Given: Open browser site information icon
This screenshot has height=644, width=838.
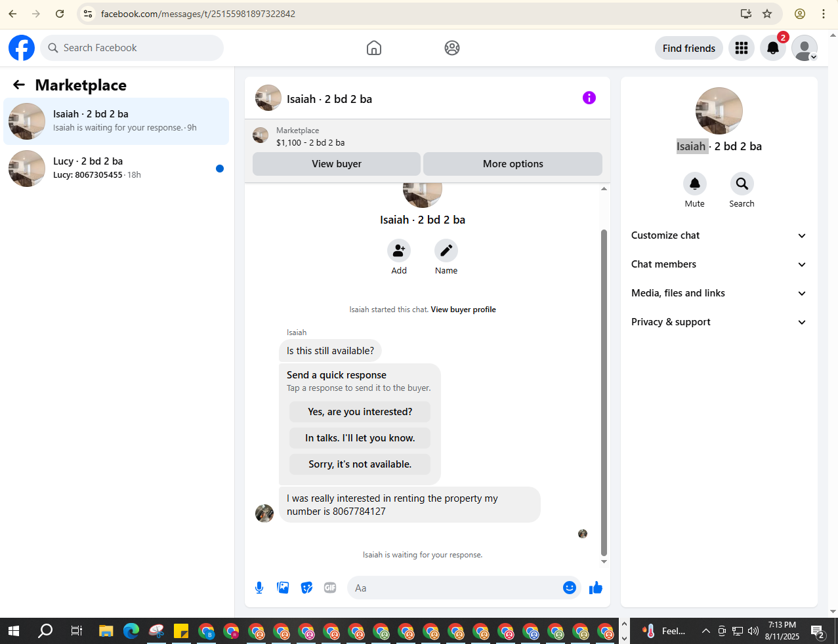Looking at the screenshot, I should (x=88, y=14).
